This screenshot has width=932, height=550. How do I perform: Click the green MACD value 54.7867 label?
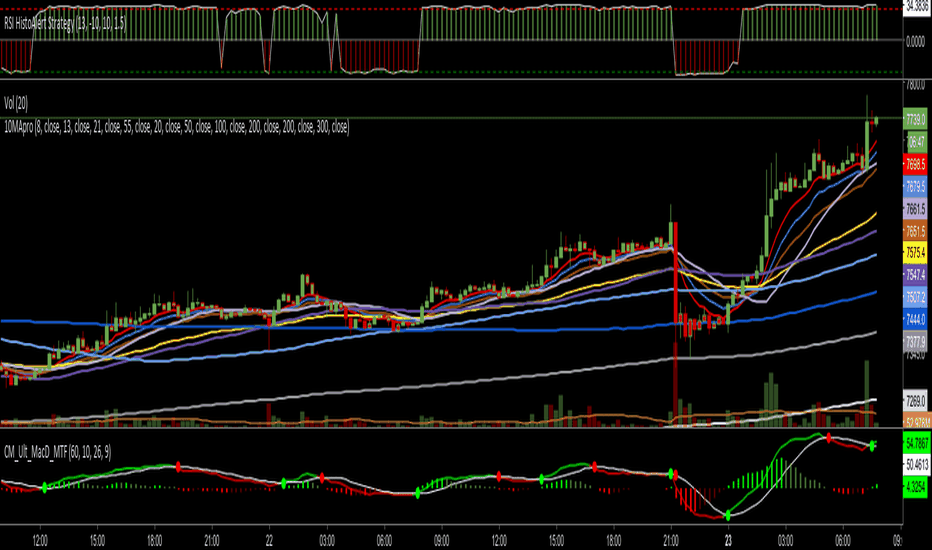(x=915, y=444)
